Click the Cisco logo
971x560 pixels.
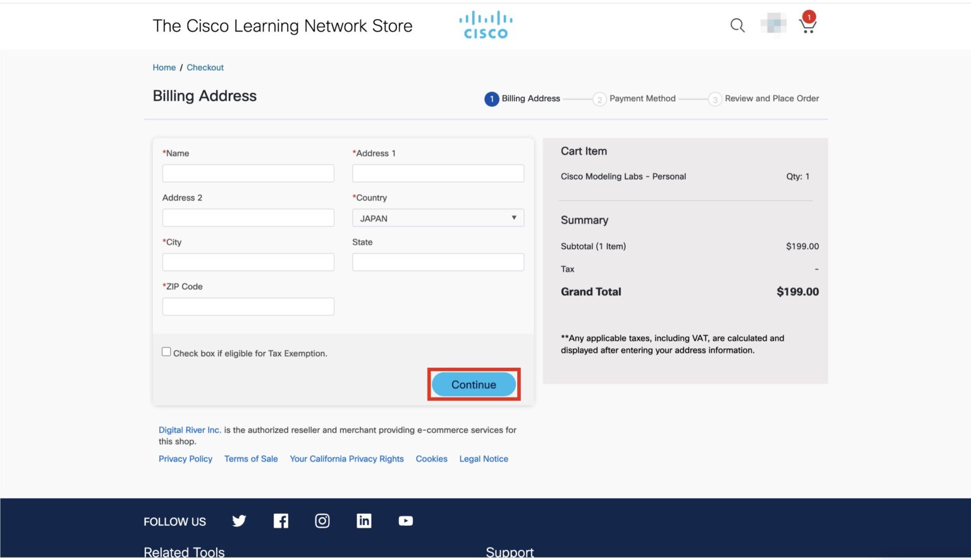(x=485, y=25)
